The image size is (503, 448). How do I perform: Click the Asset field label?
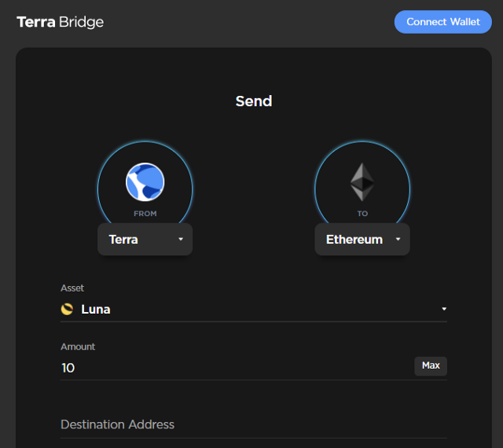click(72, 288)
